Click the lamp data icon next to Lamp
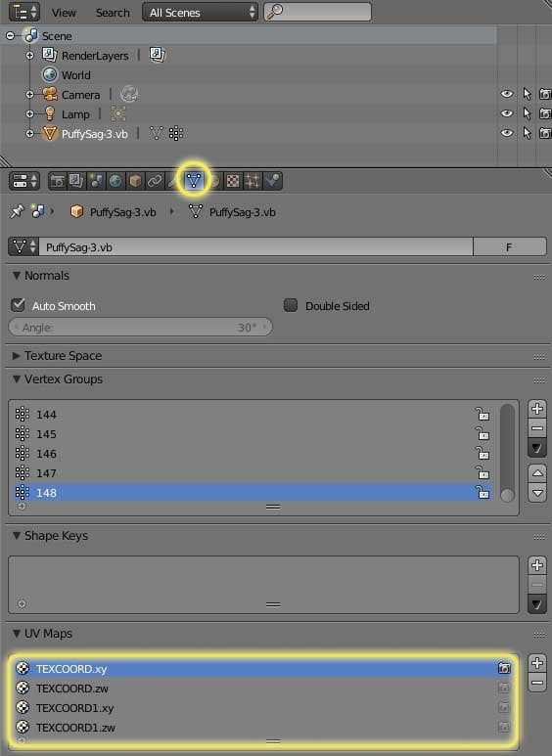The height and width of the screenshot is (756, 552). tap(118, 113)
